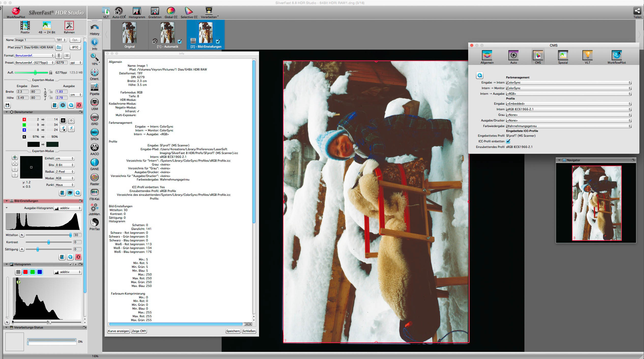The image size is (644, 359).
Task: Collapse the Densitometer panel
Action: (x=7, y=112)
